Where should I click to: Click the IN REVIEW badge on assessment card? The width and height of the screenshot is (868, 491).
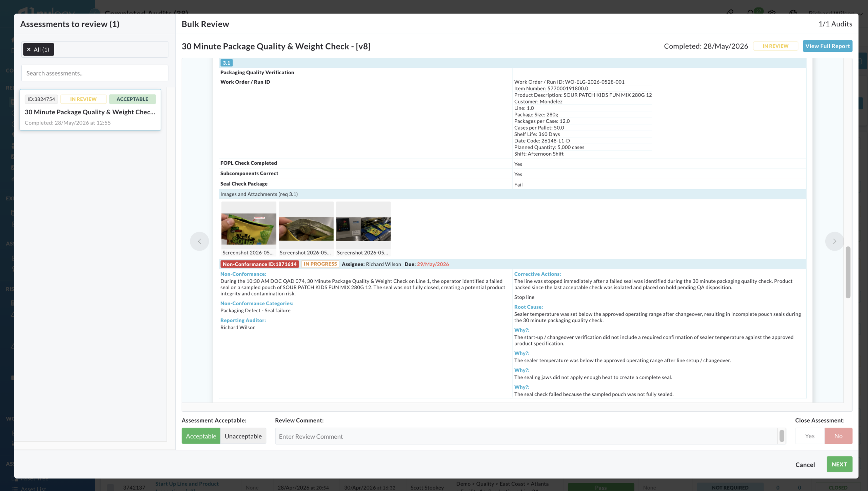pos(83,99)
